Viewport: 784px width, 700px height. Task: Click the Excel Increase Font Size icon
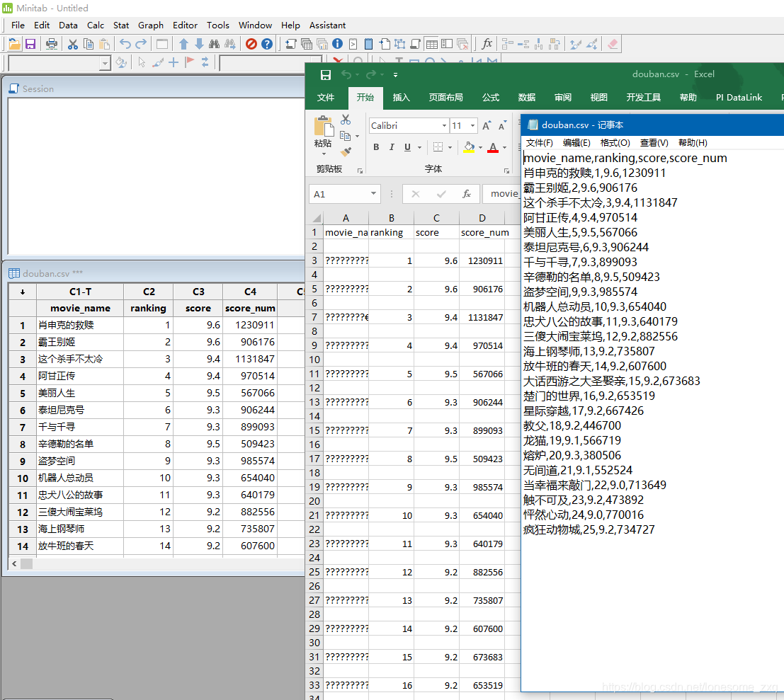coord(487,125)
